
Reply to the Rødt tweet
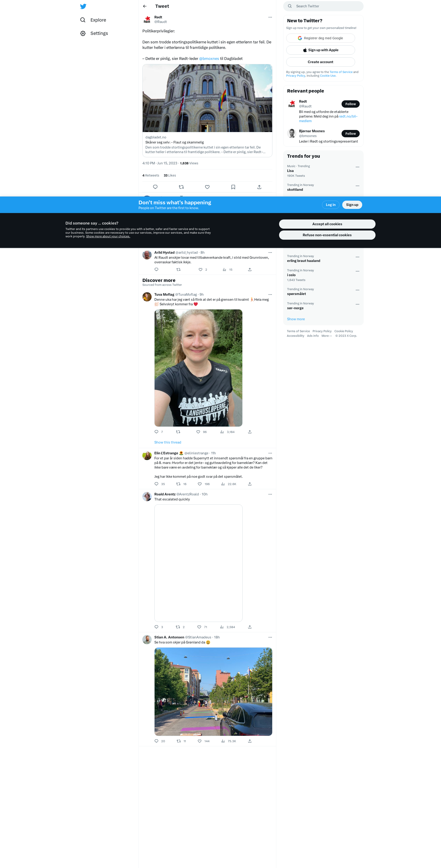[155, 187]
